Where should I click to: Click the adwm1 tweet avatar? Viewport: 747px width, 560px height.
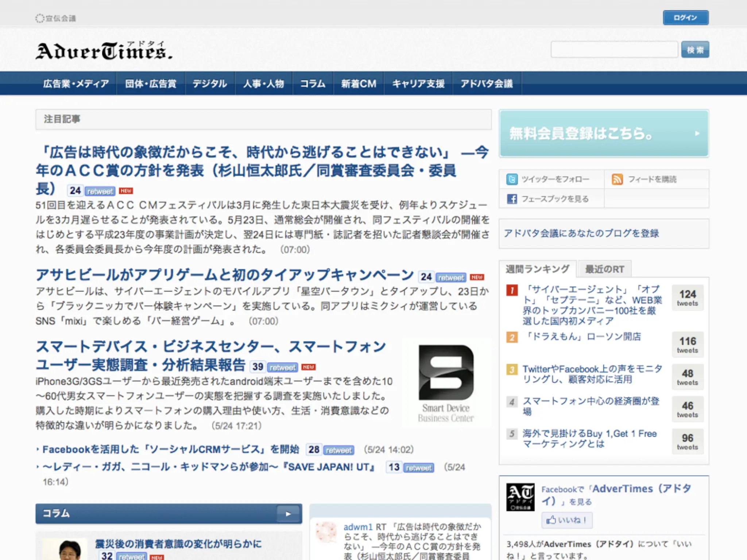point(326,532)
